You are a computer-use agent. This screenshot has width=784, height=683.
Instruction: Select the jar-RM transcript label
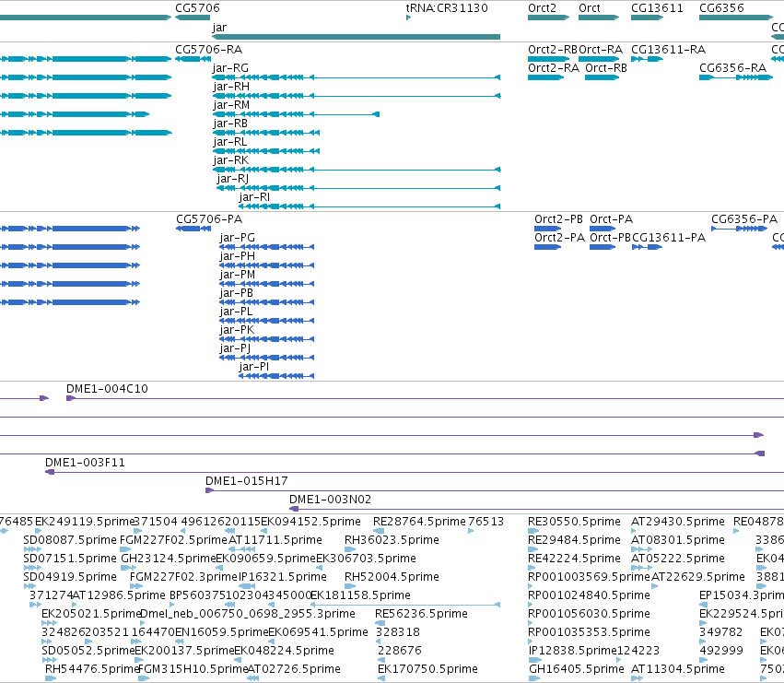231,105
